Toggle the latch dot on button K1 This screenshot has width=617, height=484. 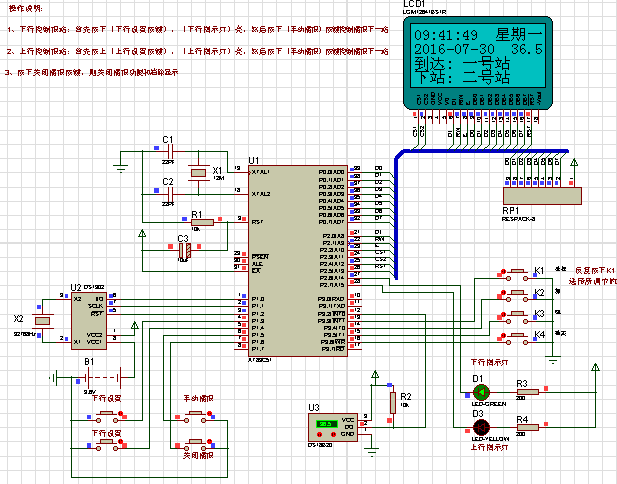pos(503,271)
